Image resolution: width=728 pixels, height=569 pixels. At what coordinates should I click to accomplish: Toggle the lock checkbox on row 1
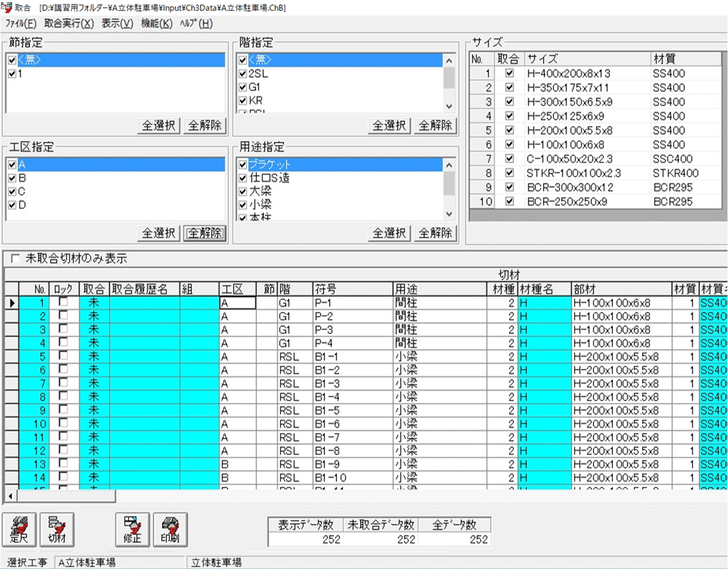64,302
